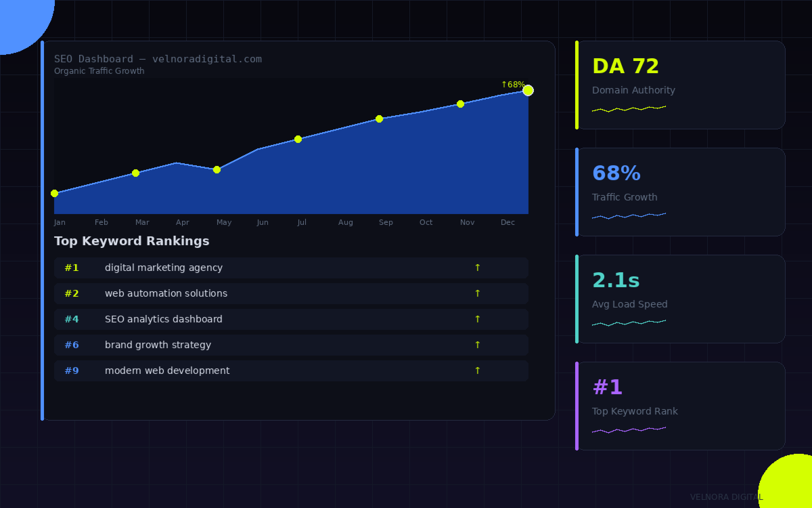
Task: Click the ↑68% label above the chart
Action: [x=513, y=85]
